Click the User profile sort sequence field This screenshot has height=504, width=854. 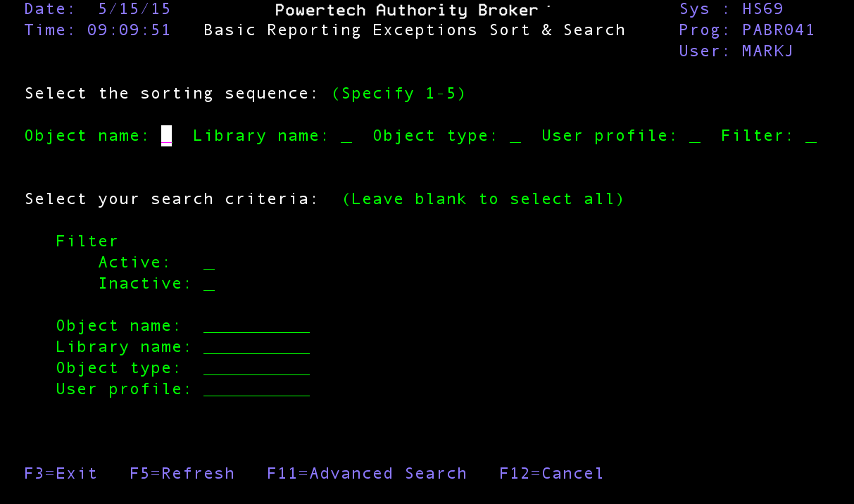tap(695, 135)
